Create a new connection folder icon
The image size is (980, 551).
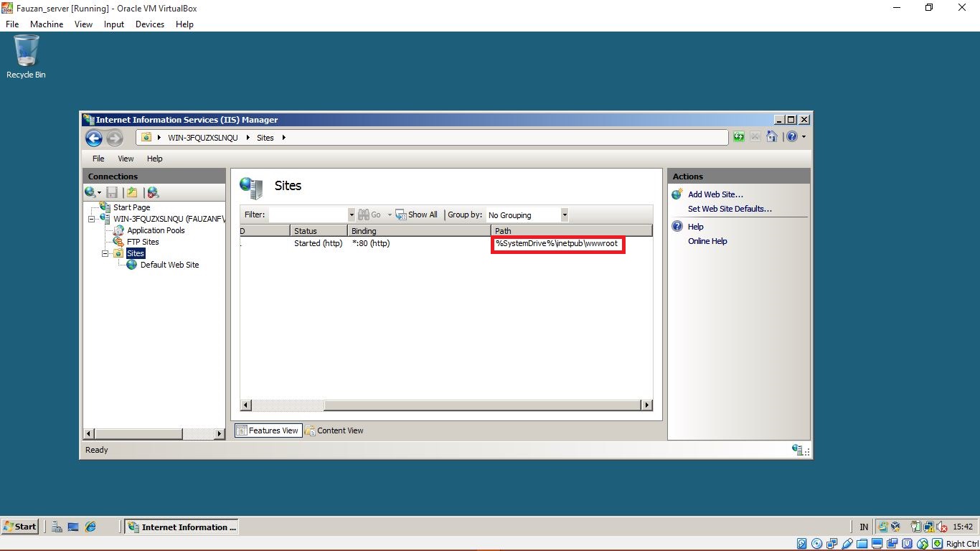pos(132,192)
